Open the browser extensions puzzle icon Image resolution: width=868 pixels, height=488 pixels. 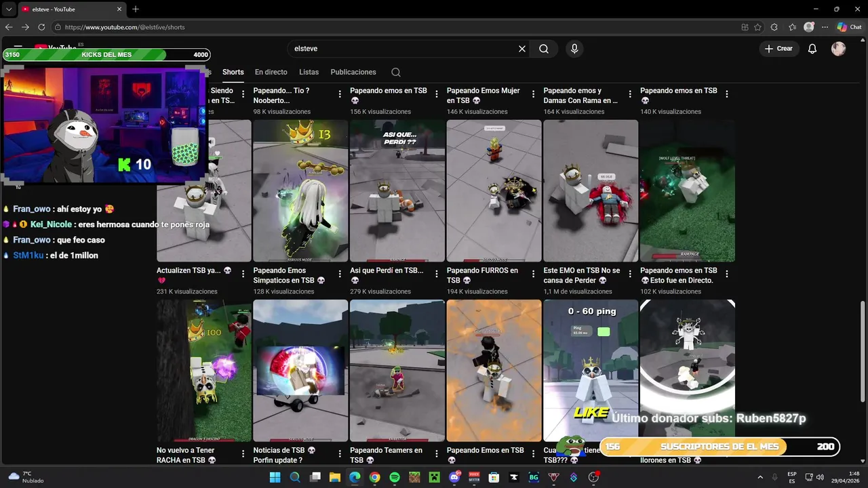tap(774, 27)
